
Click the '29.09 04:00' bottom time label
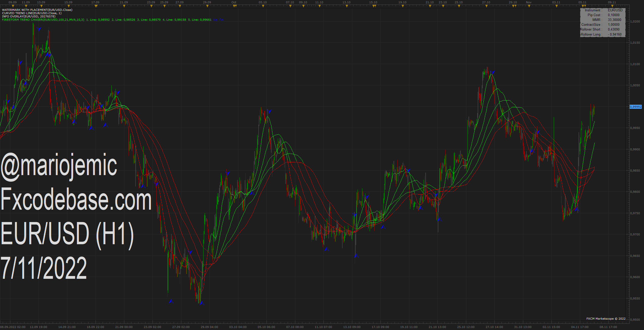(209, 327)
